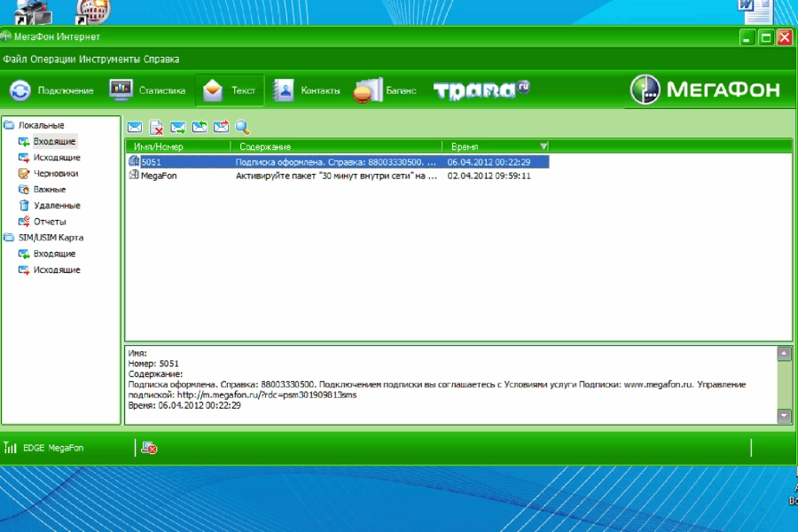Click the Трава.ru logo button
This screenshot has height=532, width=798.
(x=481, y=90)
